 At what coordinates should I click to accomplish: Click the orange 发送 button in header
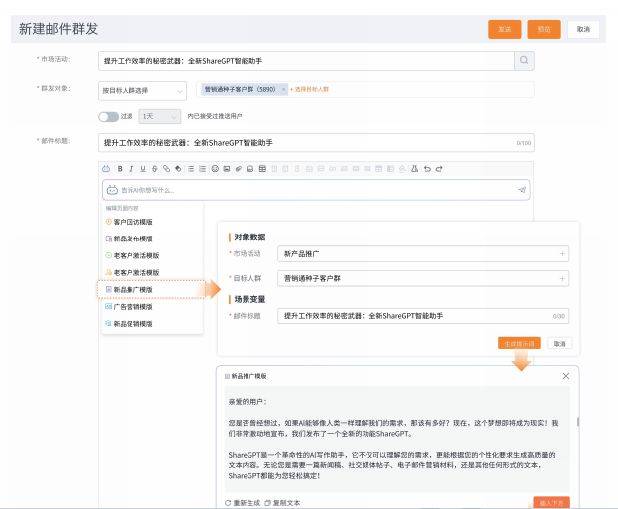pos(504,29)
